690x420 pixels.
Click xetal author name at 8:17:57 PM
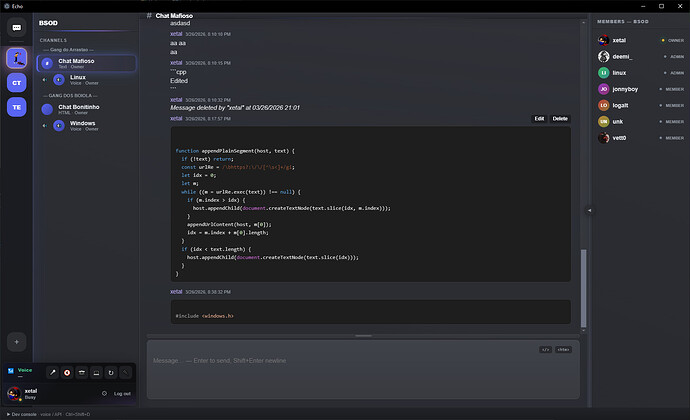click(x=176, y=118)
